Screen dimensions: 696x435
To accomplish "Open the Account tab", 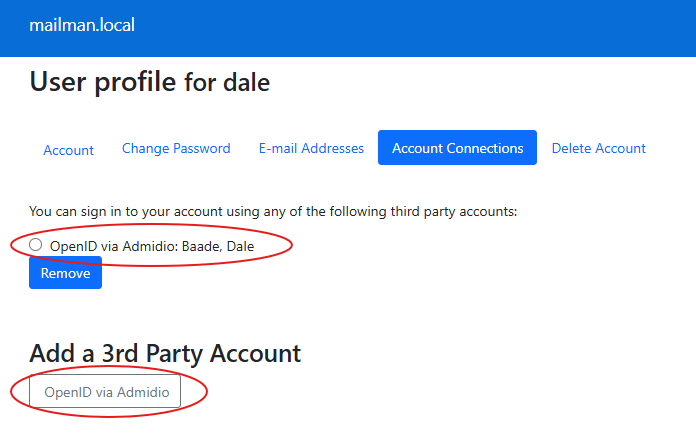I will pyautogui.click(x=68, y=149).
